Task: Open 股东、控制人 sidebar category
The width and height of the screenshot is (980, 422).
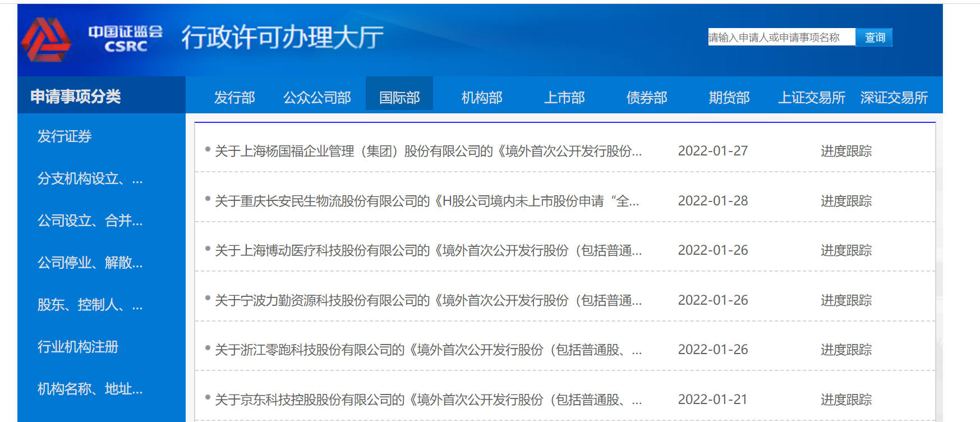Action: [90, 305]
